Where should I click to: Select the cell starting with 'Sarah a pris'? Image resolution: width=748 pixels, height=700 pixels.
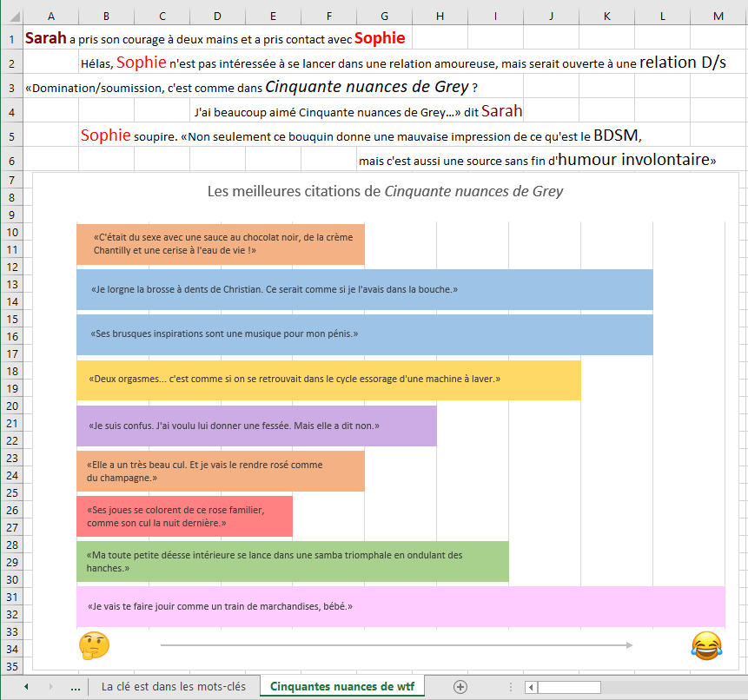50,39
